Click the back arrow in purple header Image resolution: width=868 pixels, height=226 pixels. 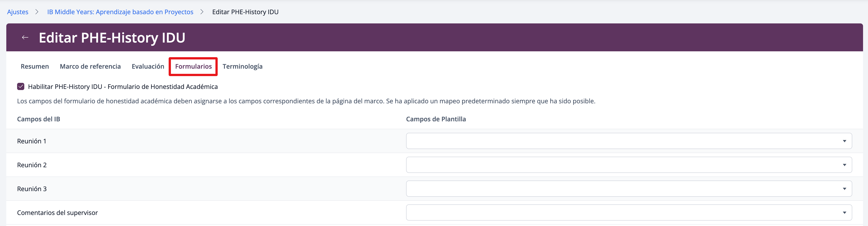click(x=25, y=37)
